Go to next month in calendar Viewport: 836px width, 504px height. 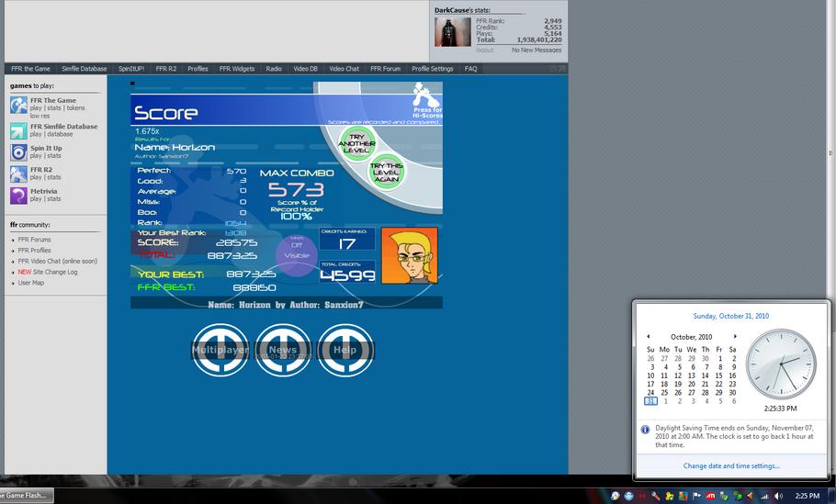(x=735, y=337)
